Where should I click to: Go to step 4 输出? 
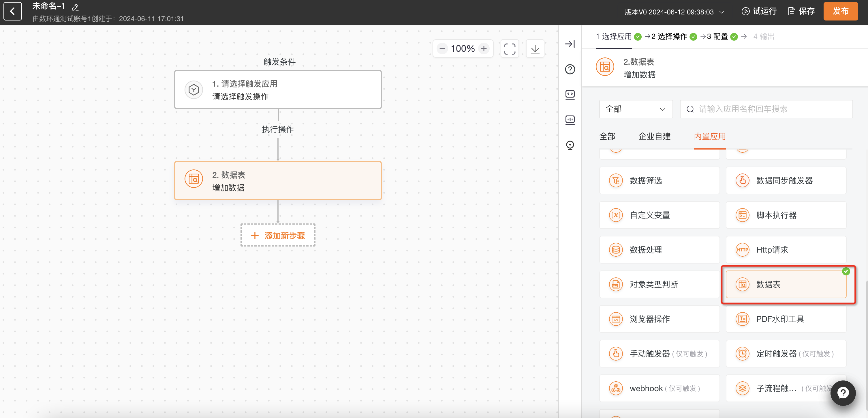[x=764, y=36]
